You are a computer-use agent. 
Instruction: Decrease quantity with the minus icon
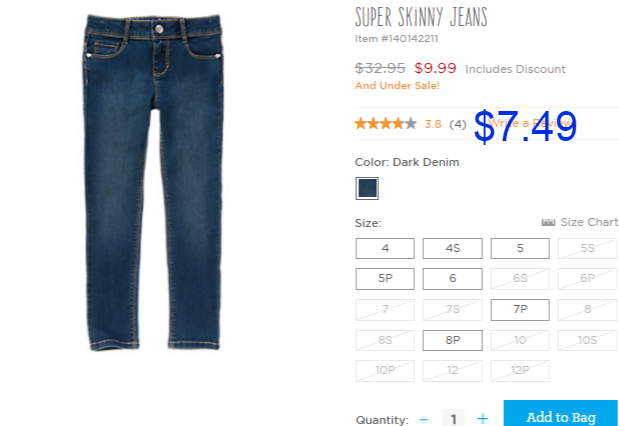424,419
